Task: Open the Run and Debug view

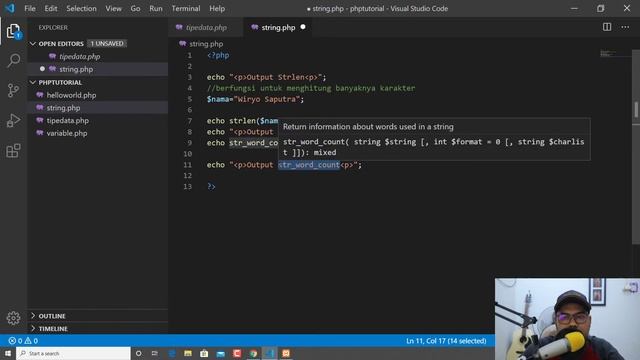Action: click(13, 120)
